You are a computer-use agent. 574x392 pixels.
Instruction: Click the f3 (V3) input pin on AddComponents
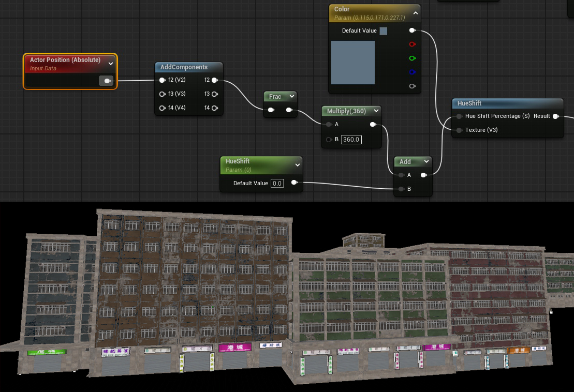click(x=163, y=94)
